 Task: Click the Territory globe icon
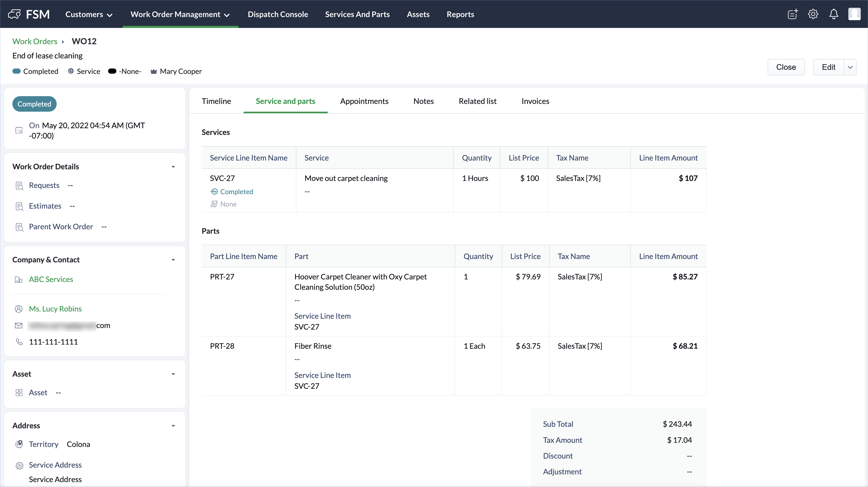(x=19, y=444)
